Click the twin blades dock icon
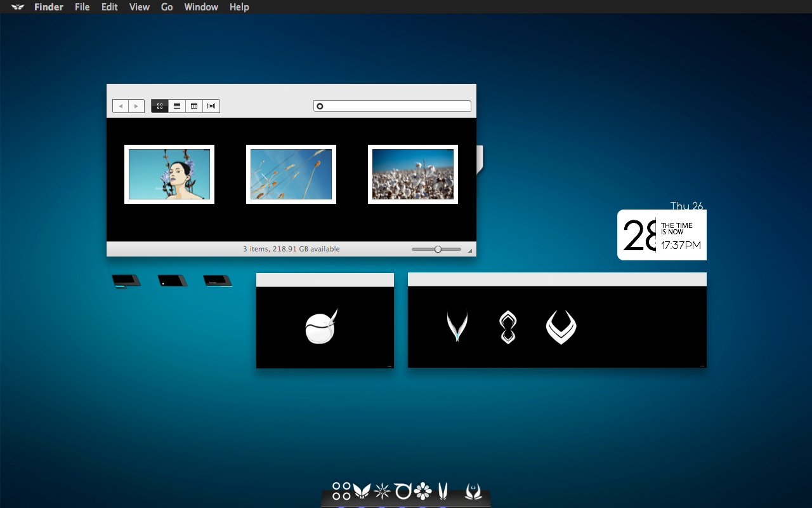Screen dimensions: 812x508 (443, 491)
